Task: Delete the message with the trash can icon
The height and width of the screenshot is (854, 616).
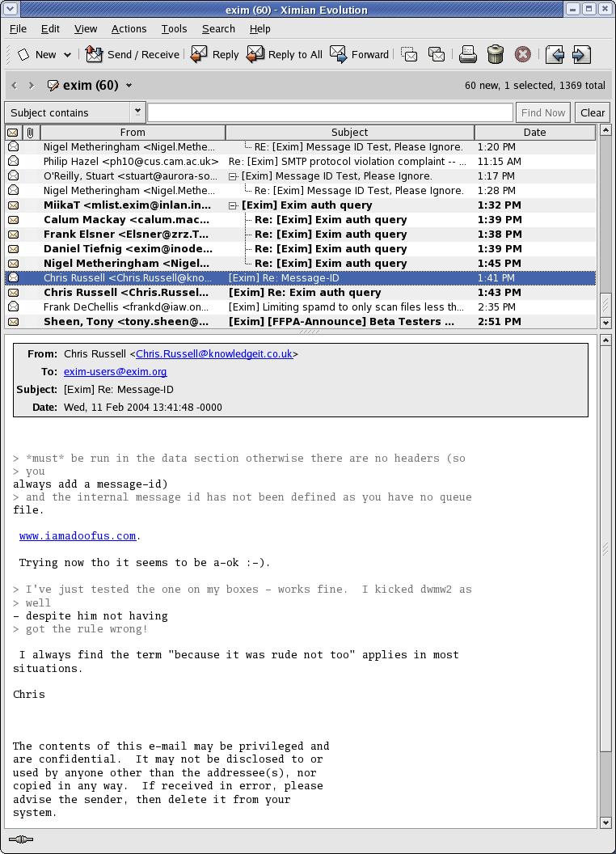Action: pos(495,54)
